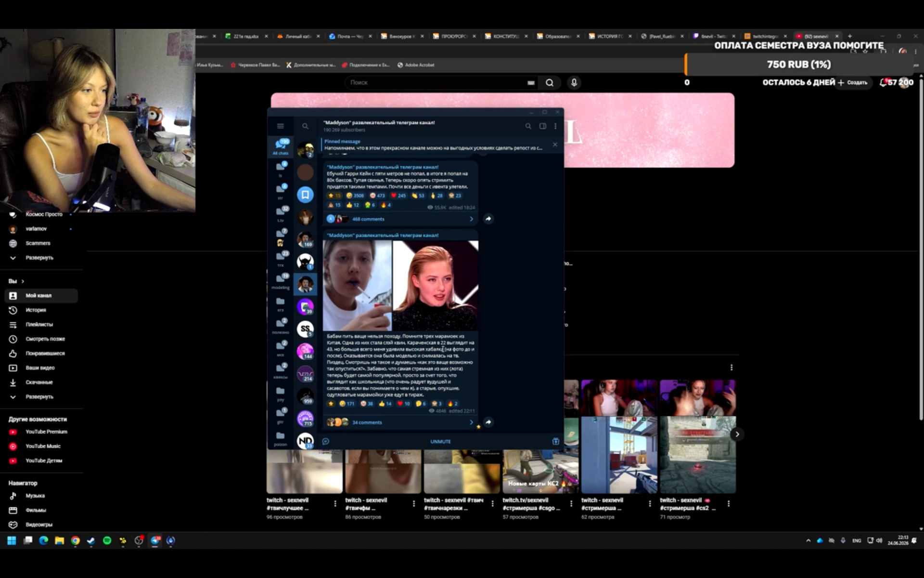Start YouTube voice search
This screenshot has height=578, width=924.
coord(574,82)
